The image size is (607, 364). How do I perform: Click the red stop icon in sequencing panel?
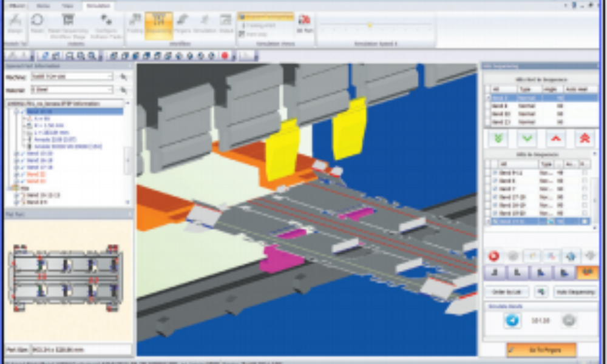(x=493, y=256)
